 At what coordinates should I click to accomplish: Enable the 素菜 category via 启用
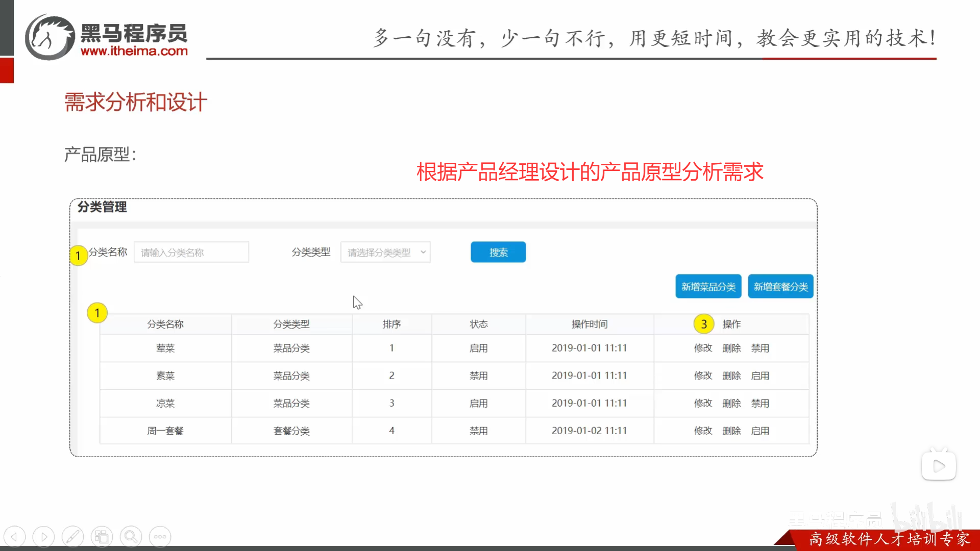click(x=760, y=375)
